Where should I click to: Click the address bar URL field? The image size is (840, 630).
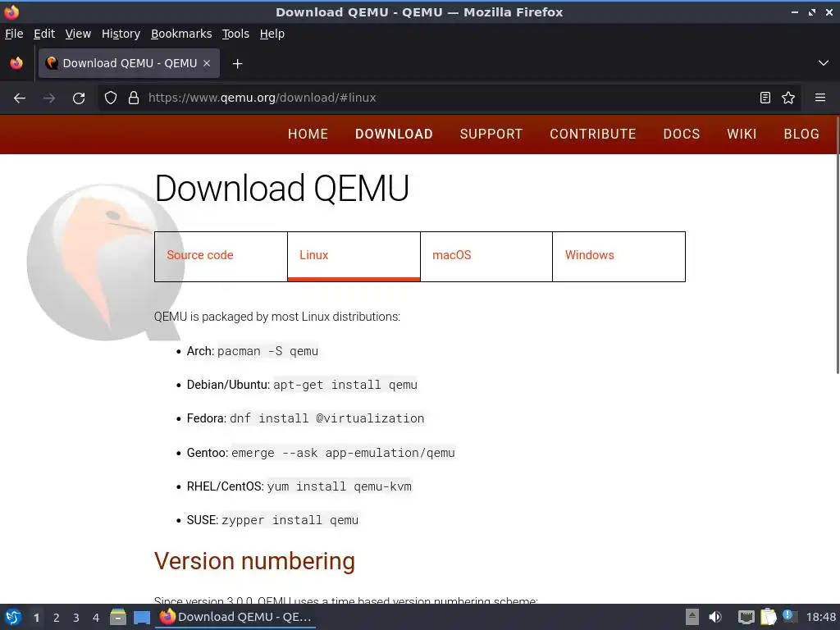(450, 98)
